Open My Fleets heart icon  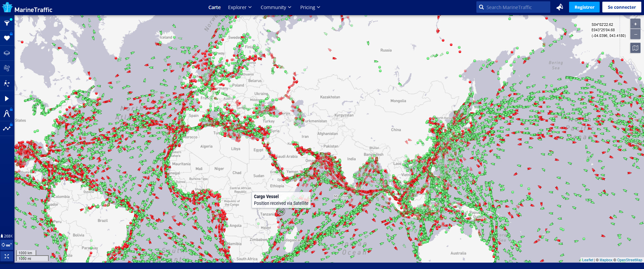(7, 38)
